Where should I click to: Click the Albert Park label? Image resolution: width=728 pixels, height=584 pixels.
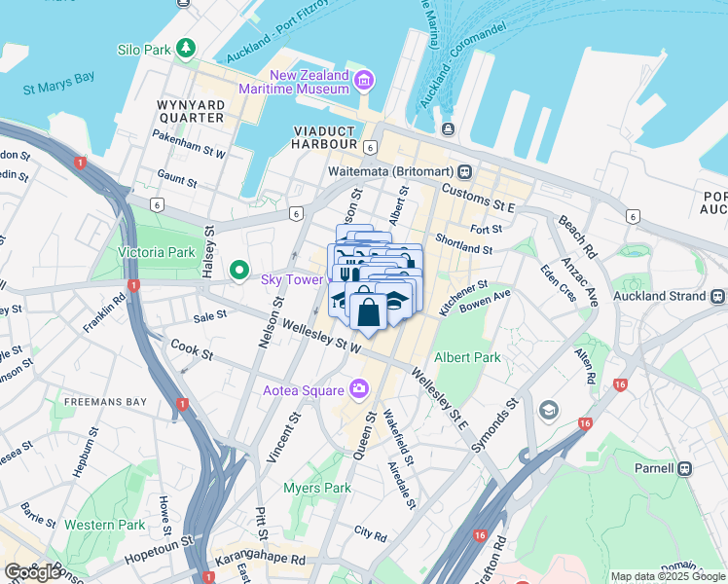click(467, 357)
